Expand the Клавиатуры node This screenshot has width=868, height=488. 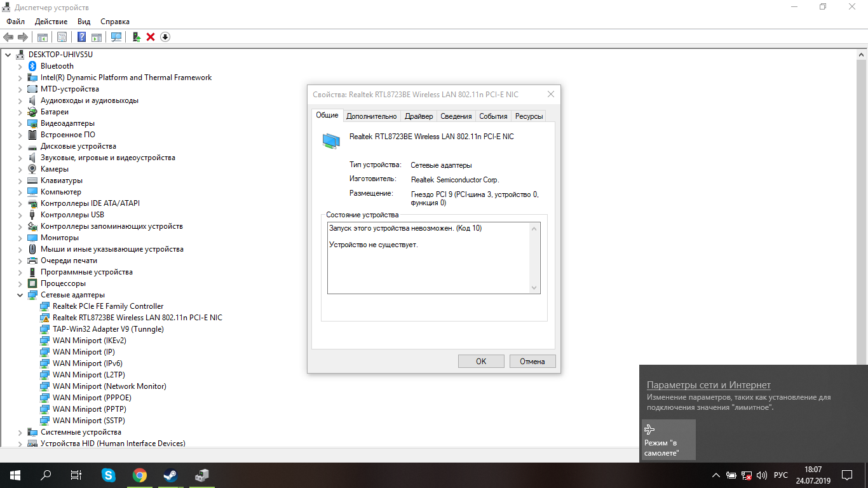pyautogui.click(x=20, y=180)
